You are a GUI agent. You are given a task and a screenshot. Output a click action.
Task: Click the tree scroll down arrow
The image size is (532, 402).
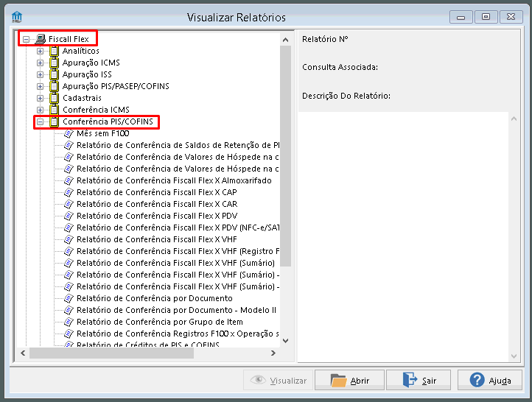click(x=286, y=341)
